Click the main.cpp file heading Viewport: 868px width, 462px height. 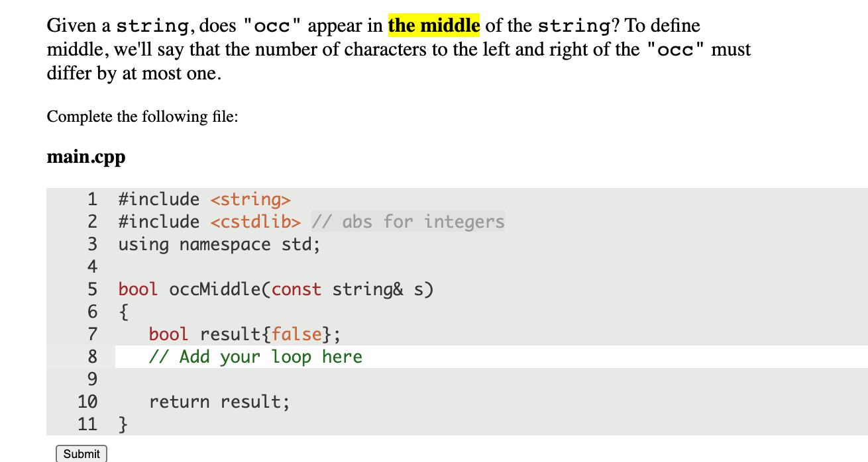[x=85, y=157]
